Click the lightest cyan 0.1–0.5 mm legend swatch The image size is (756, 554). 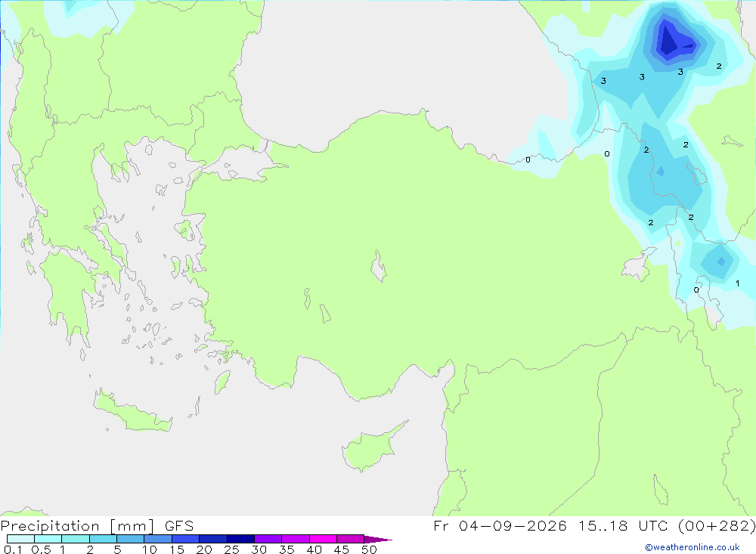pos(20,539)
